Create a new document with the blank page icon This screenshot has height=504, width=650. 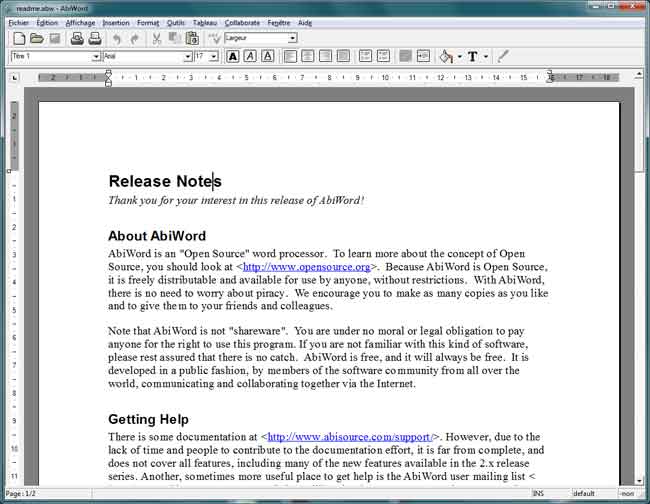tap(19, 39)
